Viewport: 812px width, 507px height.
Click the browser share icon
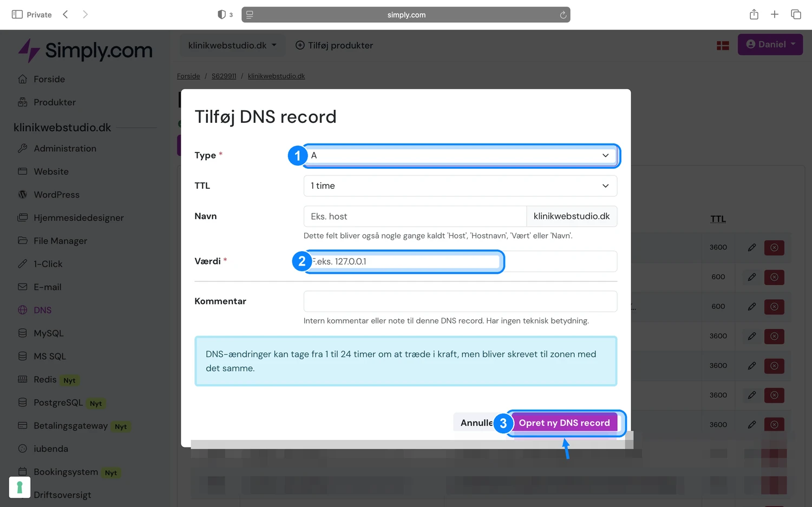(754, 15)
